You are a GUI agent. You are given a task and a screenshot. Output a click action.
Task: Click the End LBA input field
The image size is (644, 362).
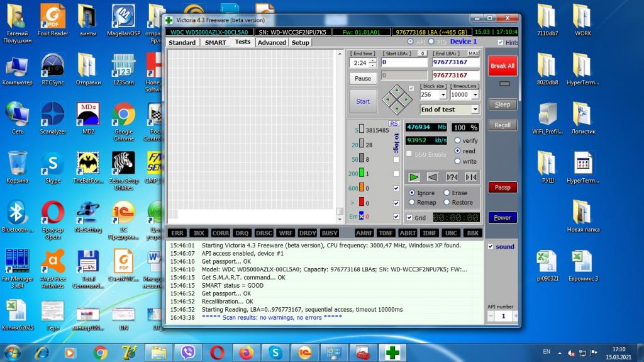point(455,62)
